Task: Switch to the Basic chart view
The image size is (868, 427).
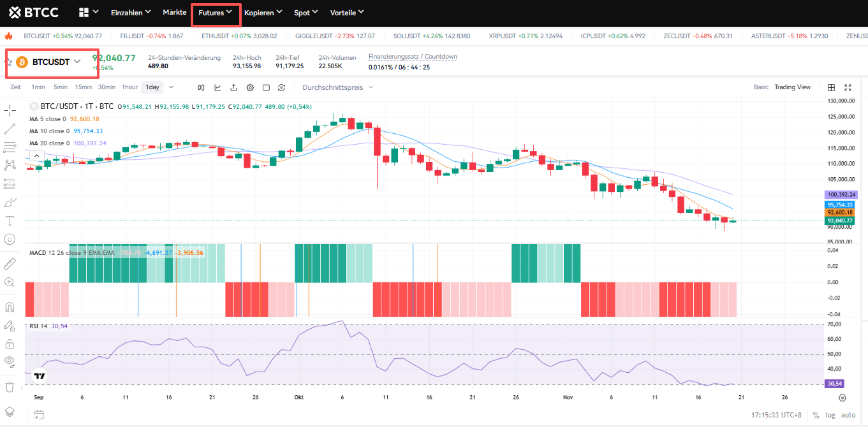Action: click(761, 87)
